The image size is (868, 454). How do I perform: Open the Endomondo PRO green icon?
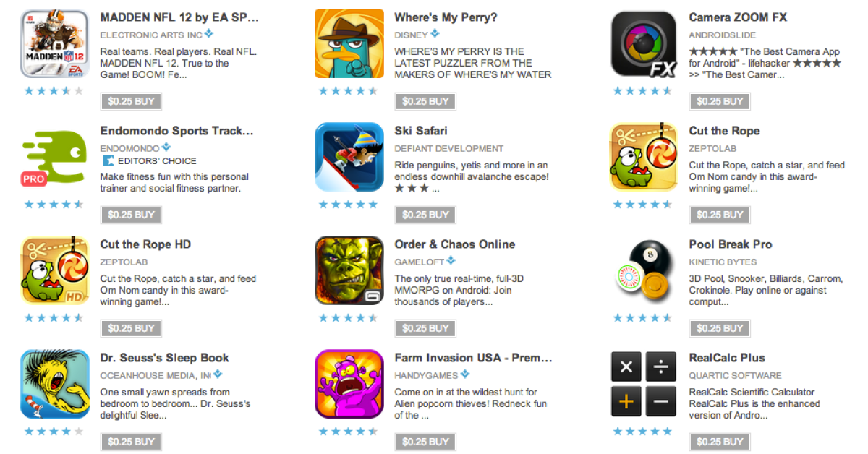click(x=55, y=157)
